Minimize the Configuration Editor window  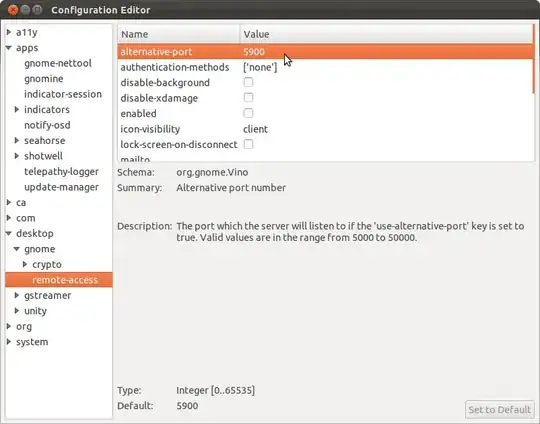tap(25, 10)
